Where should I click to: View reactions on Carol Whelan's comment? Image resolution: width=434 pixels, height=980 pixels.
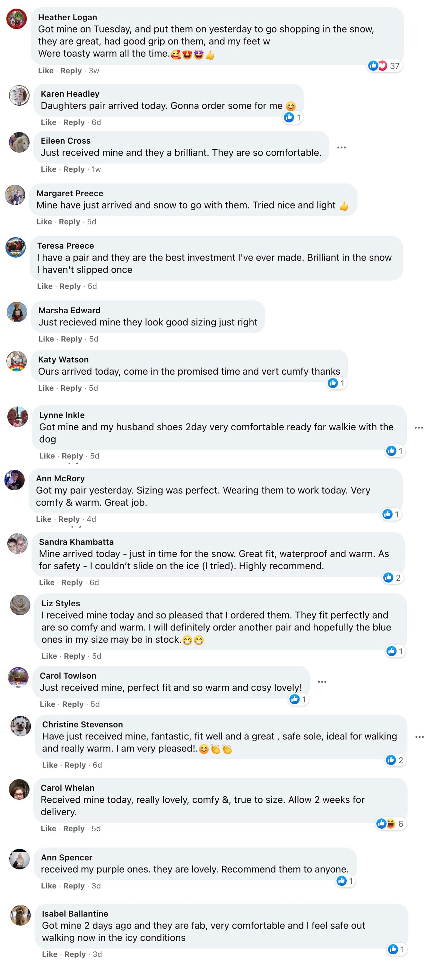tap(390, 824)
